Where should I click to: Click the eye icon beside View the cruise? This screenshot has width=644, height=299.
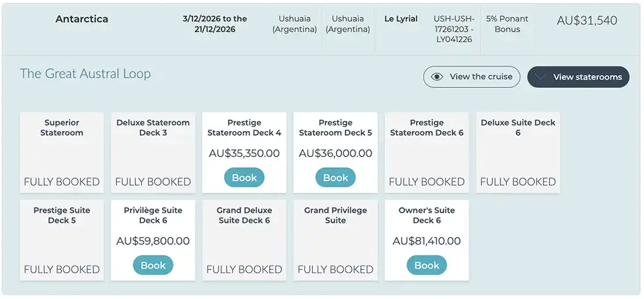tap(437, 77)
